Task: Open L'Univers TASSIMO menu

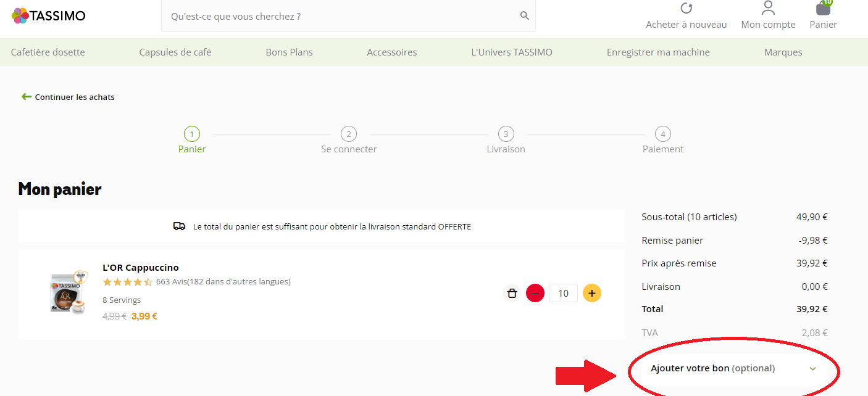Action: [512, 52]
